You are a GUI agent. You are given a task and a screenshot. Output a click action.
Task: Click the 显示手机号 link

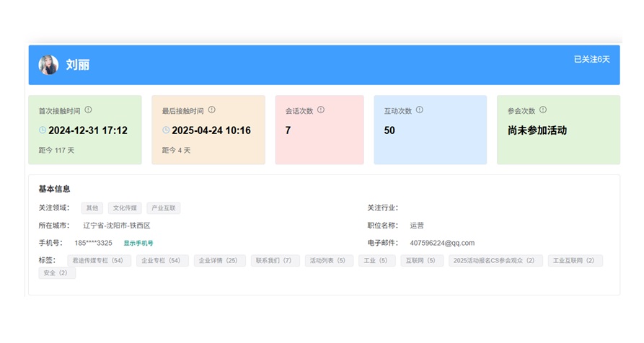tap(138, 244)
